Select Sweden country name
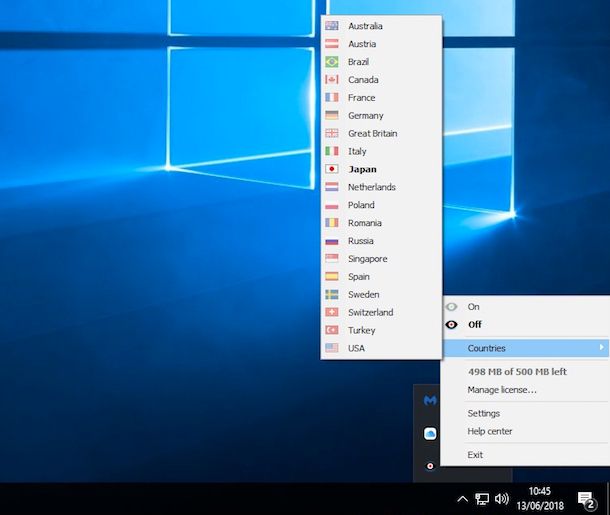Screen dimensions: 610x515 click(x=364, y=294)
